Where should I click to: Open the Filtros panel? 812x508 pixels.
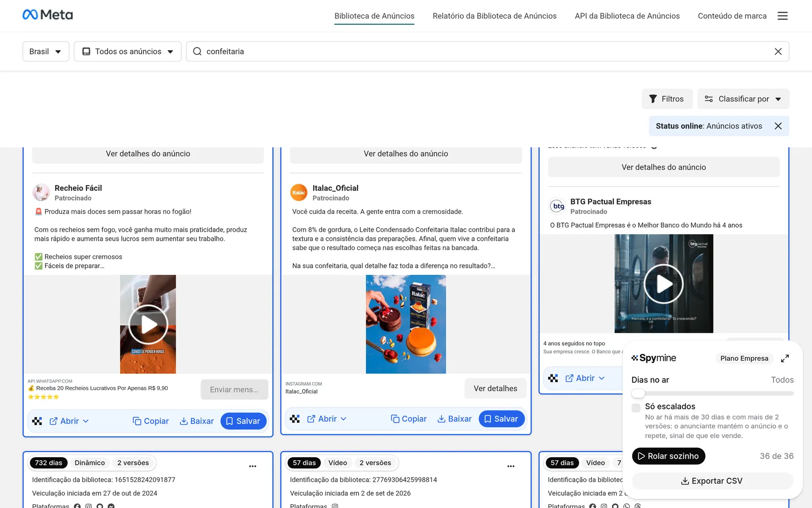(x=667, y=99)
